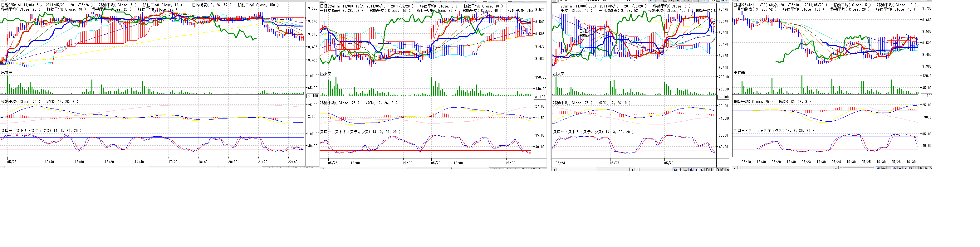Click the D button in 30-minute chart toolbar
This screenshot has height=247, width=980.
coord(707,170)
